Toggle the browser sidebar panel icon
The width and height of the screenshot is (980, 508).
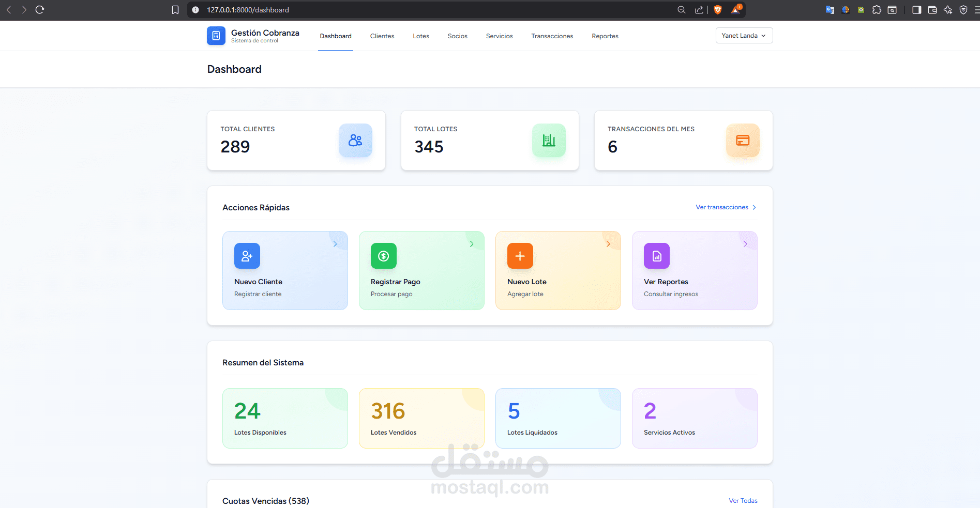tap(917, 10)
